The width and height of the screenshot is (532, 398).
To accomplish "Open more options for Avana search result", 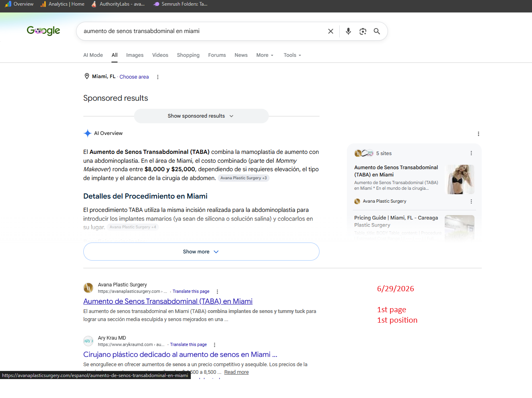I will pos(217,292).
